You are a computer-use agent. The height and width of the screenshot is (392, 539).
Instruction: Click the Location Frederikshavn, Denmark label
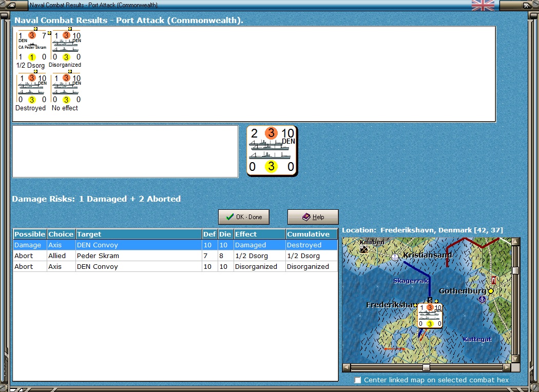tap(422, 230)
